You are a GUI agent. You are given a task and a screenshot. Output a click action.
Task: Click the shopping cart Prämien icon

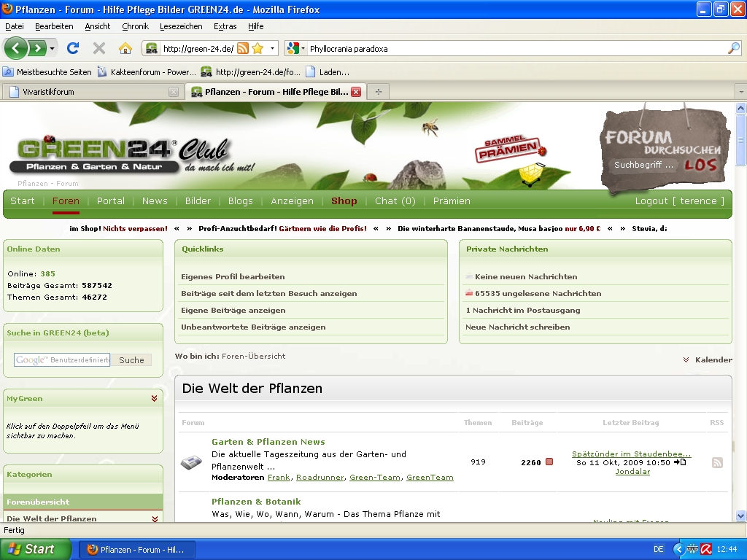[x=530, y=174]
